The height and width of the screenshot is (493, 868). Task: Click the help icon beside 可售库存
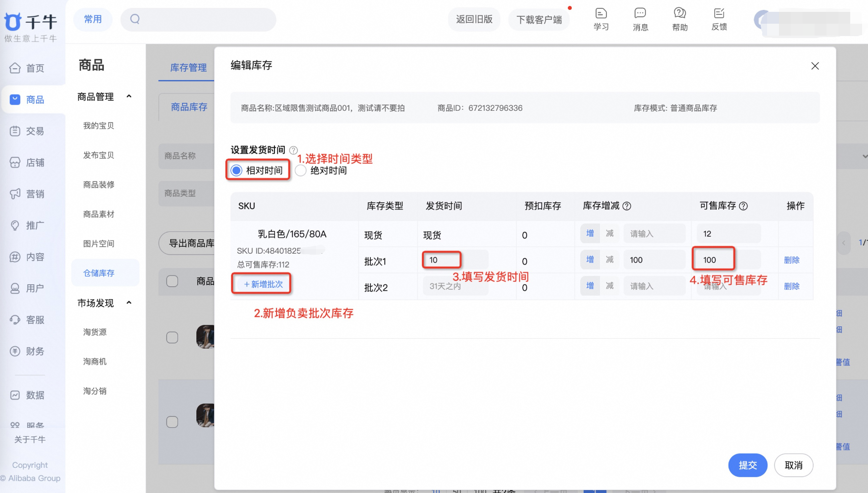pyautogui.click(x=743, y=206)
